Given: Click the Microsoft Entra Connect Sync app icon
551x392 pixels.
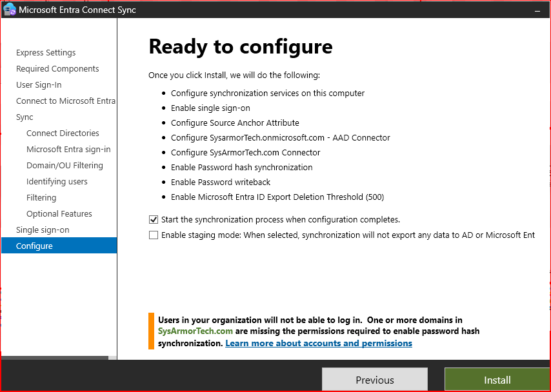Looking at the screenshot, I should coord(10,10).
